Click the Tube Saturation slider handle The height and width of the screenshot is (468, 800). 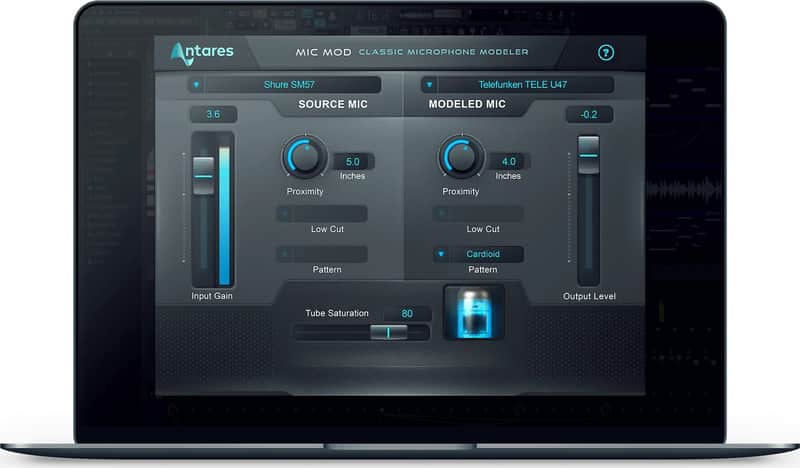(388, 333)
